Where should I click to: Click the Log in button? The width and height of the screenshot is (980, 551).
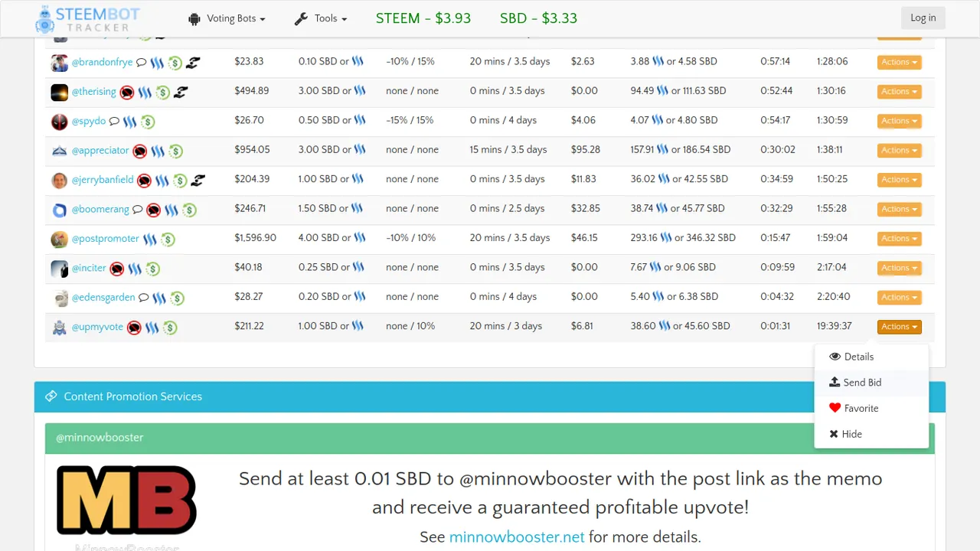pyautogui.click(x=923, y=18)
